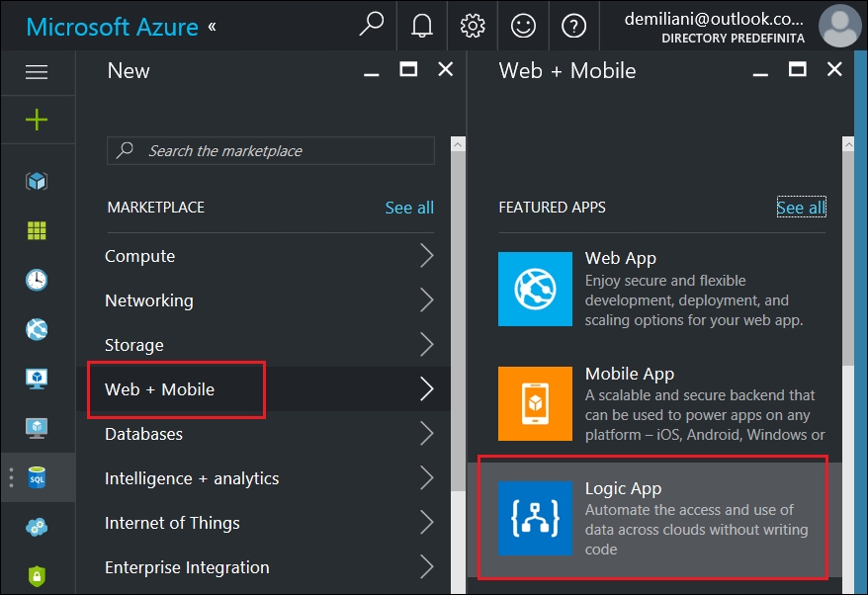Image resolution: width=868 pixels, height=595 pixels.
Task: Open the Logic App title
Action: (x=624, y=488)
